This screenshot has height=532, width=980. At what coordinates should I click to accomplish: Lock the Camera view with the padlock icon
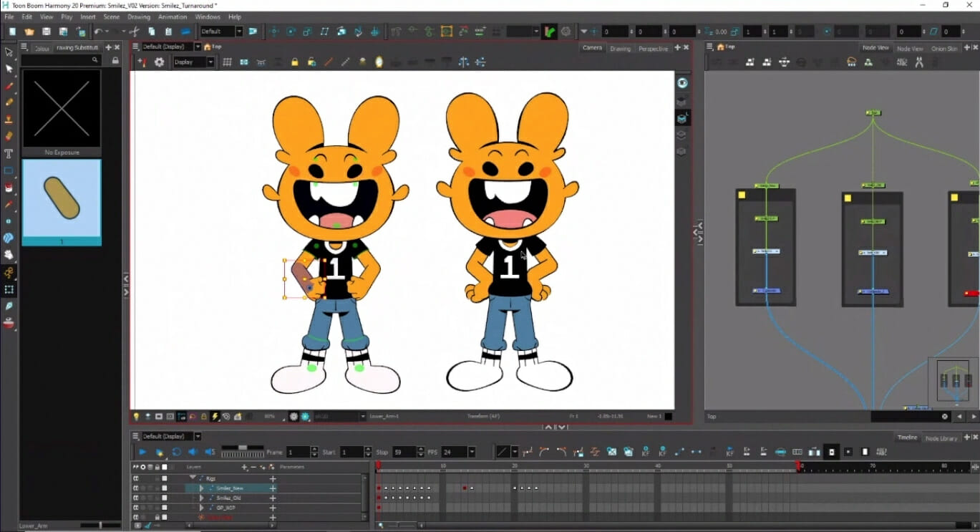coord(293,62)
